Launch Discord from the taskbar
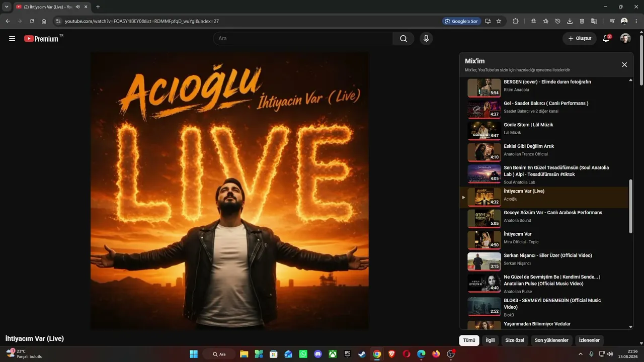644x362 pixels. [317, 354]
